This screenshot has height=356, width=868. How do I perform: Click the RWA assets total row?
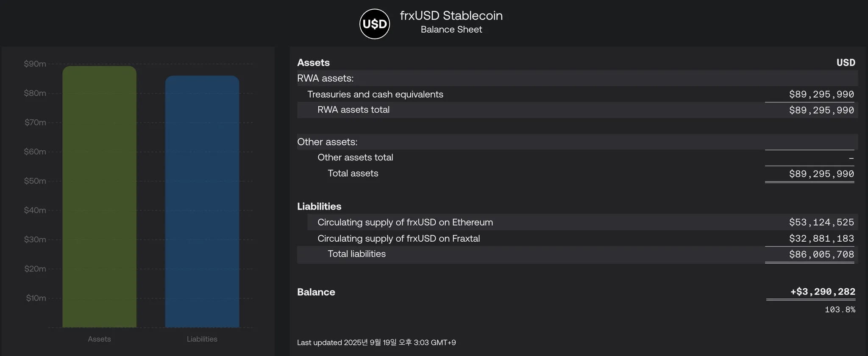[x=353, y=110]
